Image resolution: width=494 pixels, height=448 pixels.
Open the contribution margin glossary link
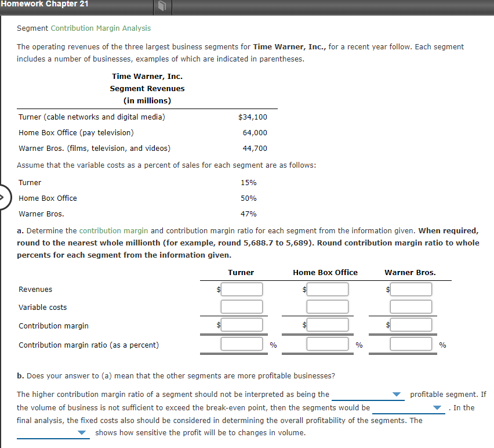click(114, 231)
